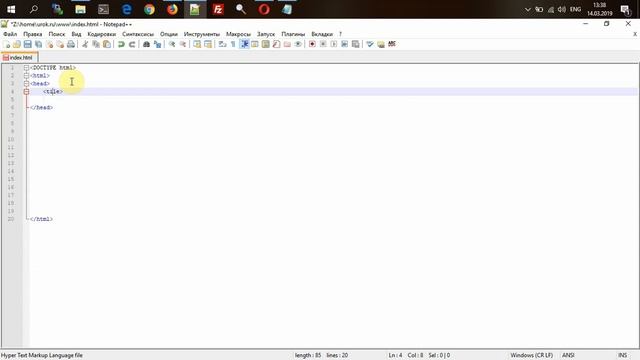This screenshot has height=360, width=640.
Task: Disable the highlighted indent guide toggle
Action: point(244,44)
